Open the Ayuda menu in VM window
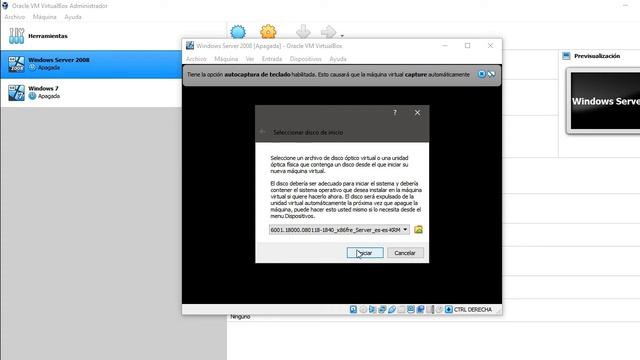The height and width of the screenshot is (360, 640). [338, 59]
